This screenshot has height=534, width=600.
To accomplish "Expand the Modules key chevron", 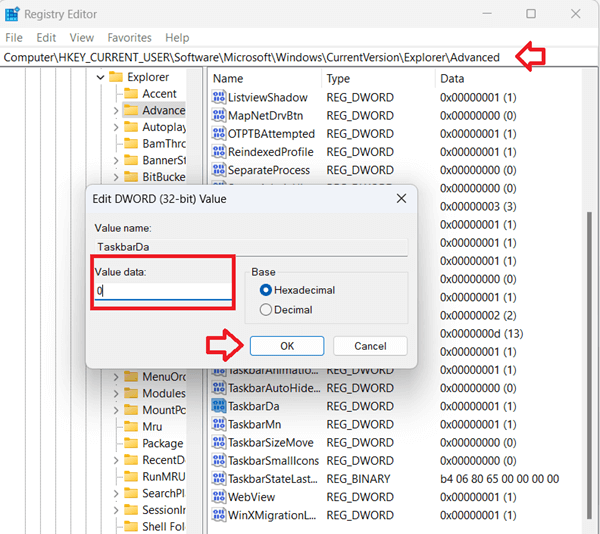I will (116, 394).
